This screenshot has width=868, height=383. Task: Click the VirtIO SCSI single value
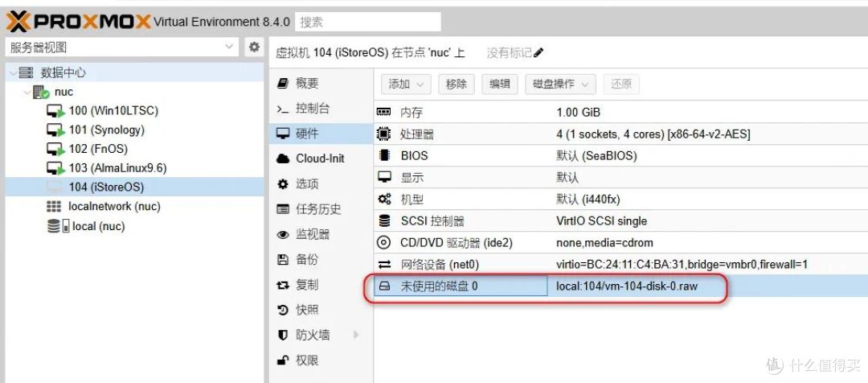(601, 220)
